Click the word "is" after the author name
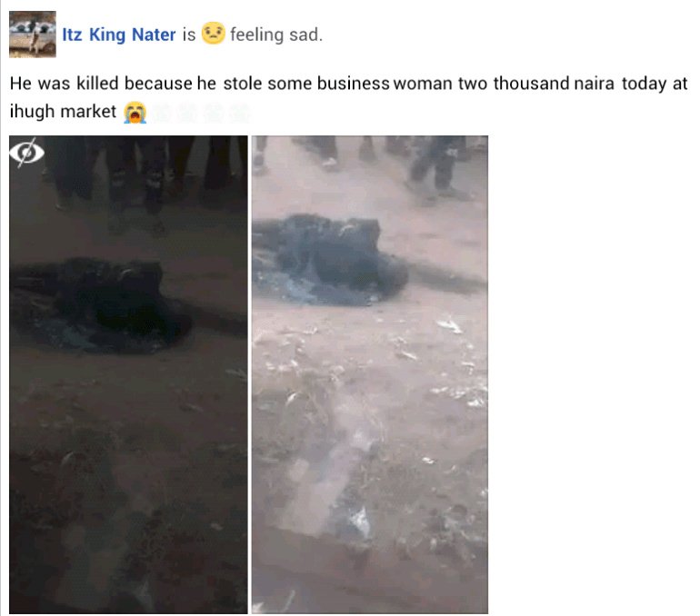The image size is (700, 616). tap(189, 35)
